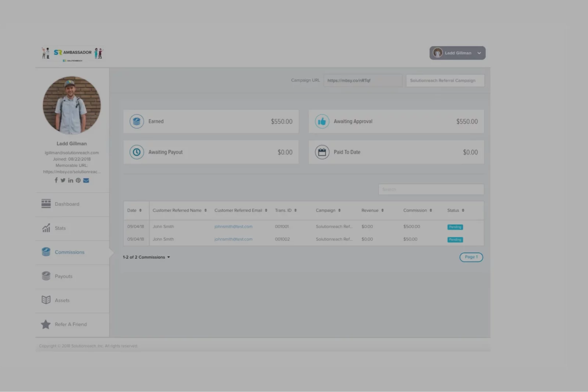Image resolution: width=588 pixels, height=392 pixels.
Task: Click the Paid To Date calendar icon
Action: [322, 152]
